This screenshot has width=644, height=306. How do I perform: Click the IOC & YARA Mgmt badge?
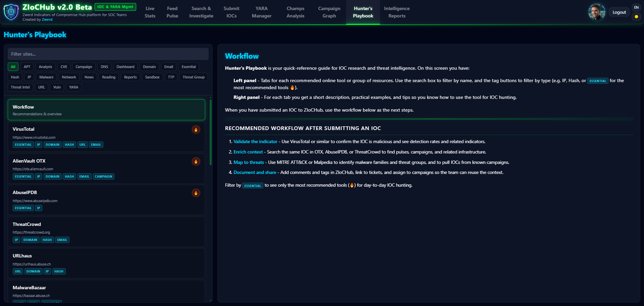pyautogui.click(x=115, y=7)
